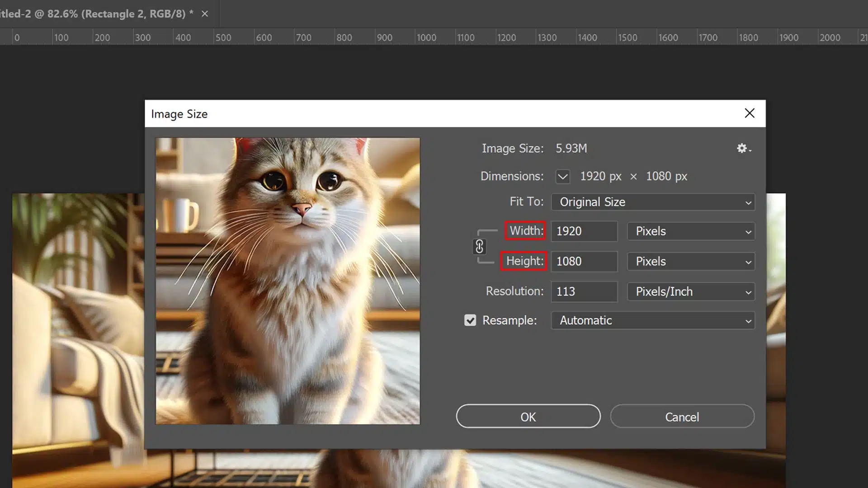Click the cat preview thumbnail in dialog
Viewport: 868px width, 488px height.
[288, 281]
